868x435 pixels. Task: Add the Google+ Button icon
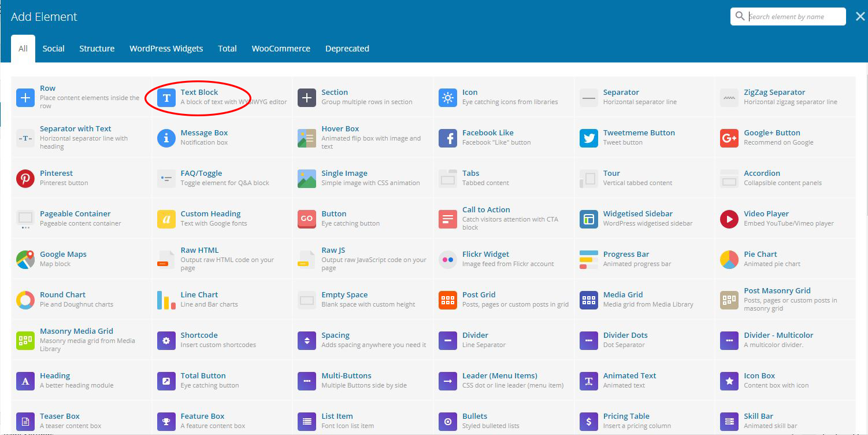point(729,138)
